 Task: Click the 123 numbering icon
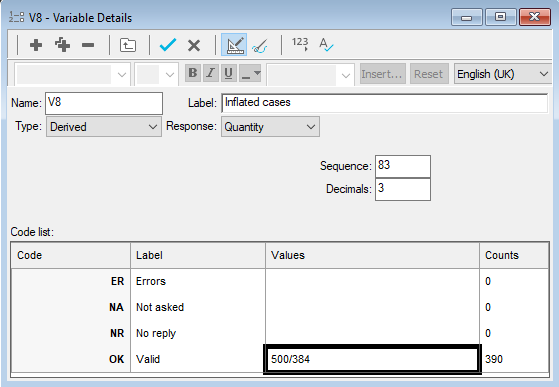click(300, 45)
